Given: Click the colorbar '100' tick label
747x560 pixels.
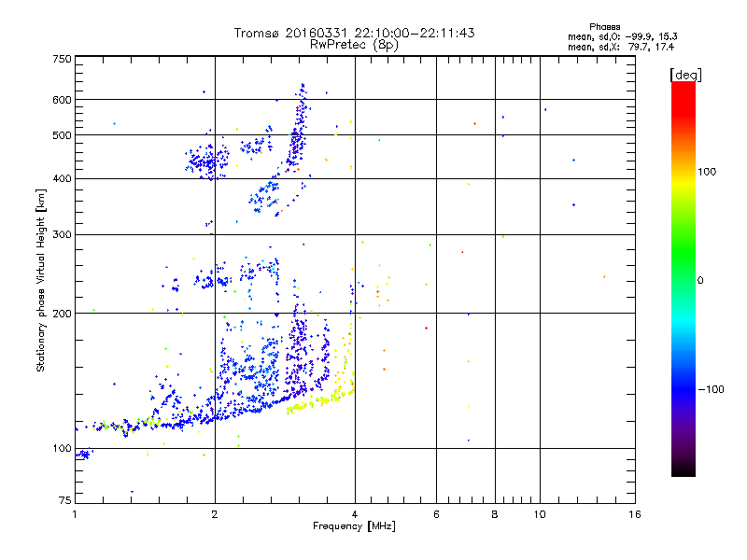Looking at the screenshot, I should point(707,172).
